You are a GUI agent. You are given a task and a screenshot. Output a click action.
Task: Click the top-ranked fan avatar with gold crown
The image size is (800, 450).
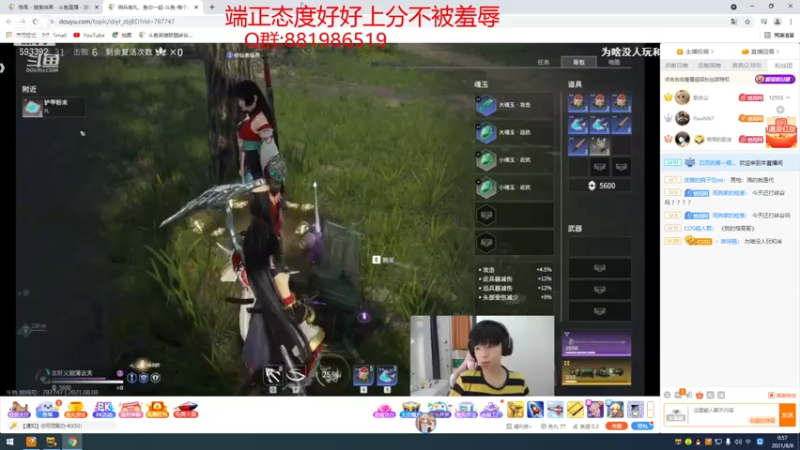click(682, 97)
